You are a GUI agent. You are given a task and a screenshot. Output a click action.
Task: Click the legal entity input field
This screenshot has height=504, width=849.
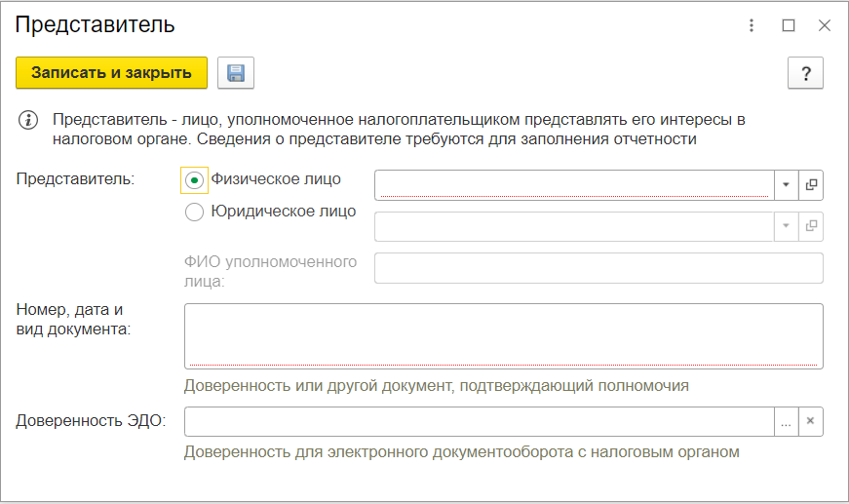(575, 226)
